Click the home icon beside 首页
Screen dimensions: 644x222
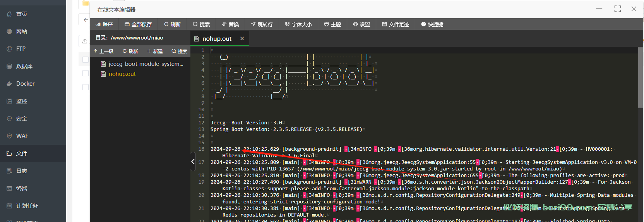click(9, 14)
